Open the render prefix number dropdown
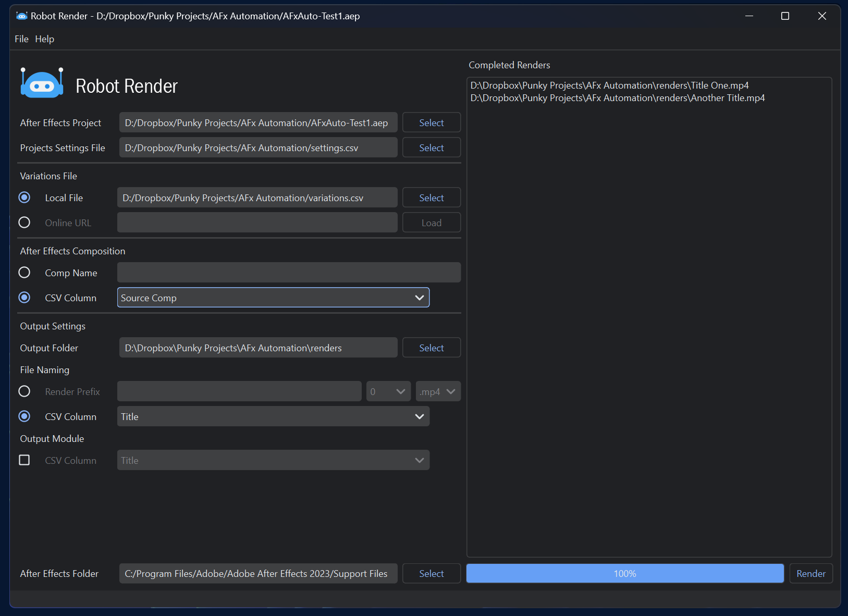The width and height of the screenshot is (848, 616). [388, 391]
